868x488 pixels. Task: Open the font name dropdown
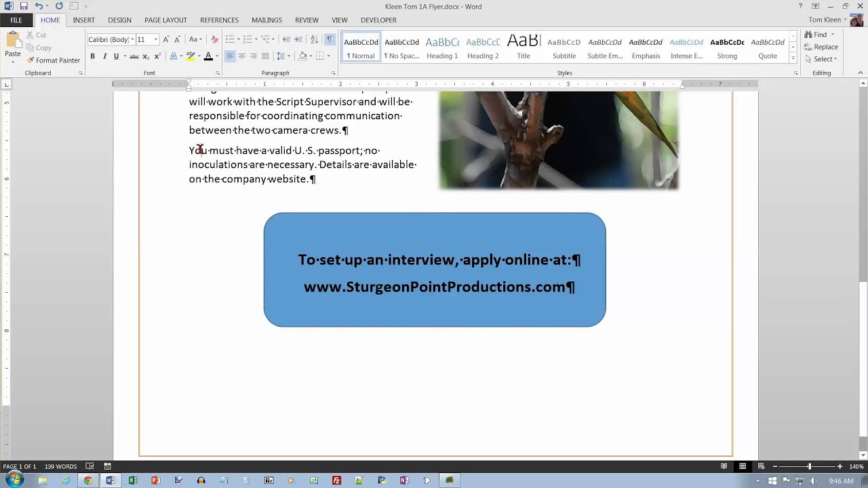[133, 39]
